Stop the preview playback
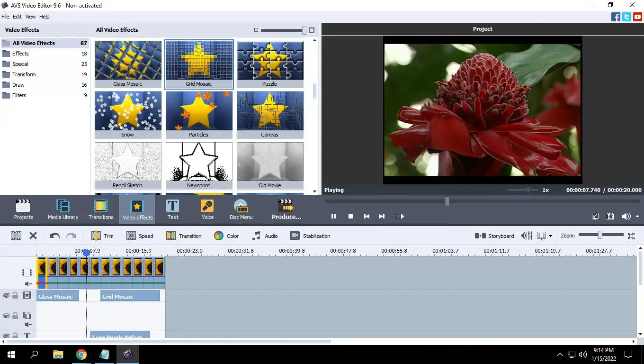The image size is (644, 364). click(x=350, y=216)
